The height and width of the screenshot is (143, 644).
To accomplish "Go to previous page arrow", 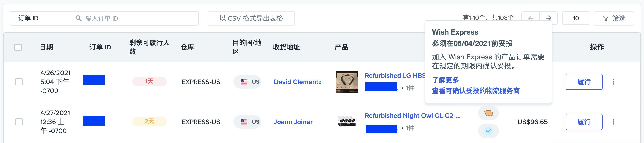I will tap(530, 18).
